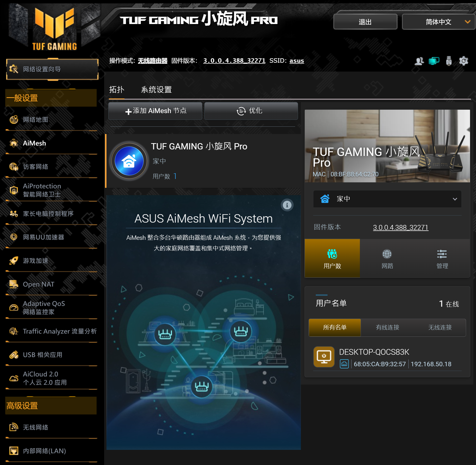Viewport: 476px width, 465px height.
Task: Click the 退出 logout button
Action: [365, 22]
